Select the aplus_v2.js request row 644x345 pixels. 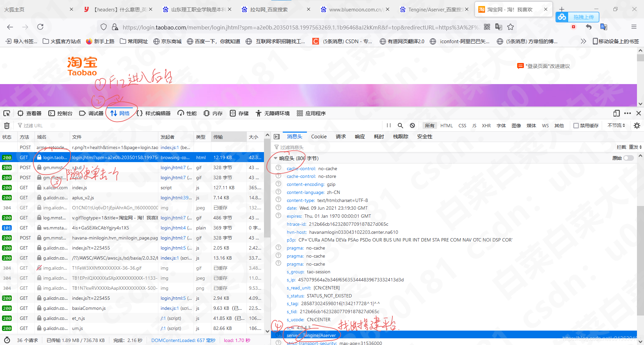coord(132,198)
